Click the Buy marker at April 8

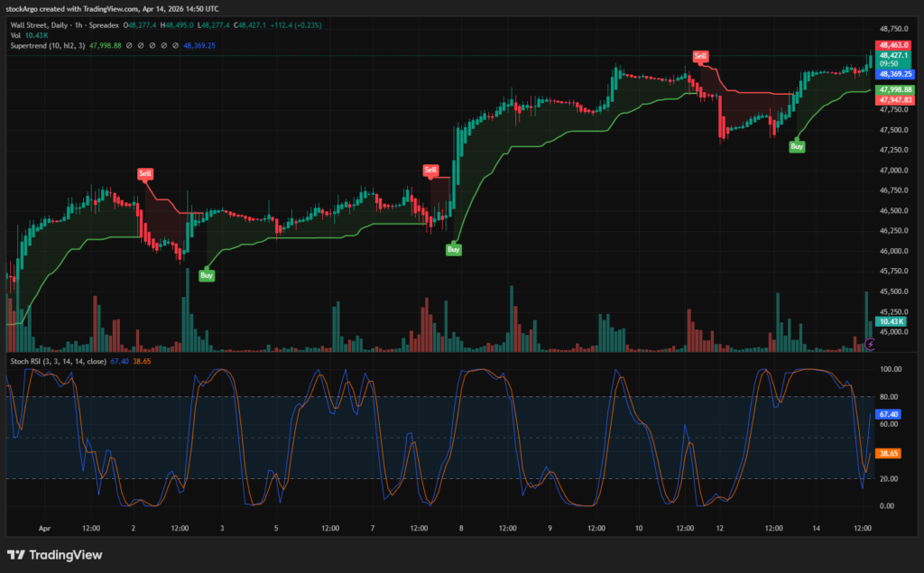[x=454, y=249]
